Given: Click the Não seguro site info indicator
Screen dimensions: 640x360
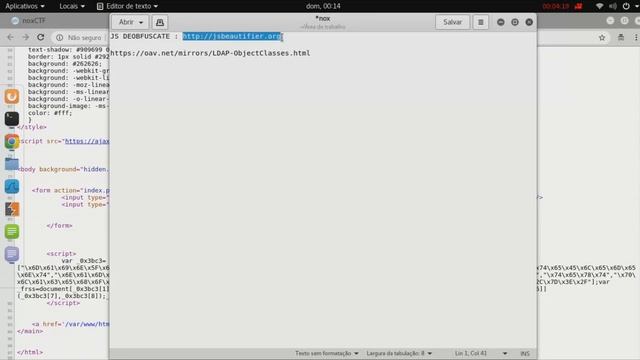Looking at the screenshot, I should [78, 38].
